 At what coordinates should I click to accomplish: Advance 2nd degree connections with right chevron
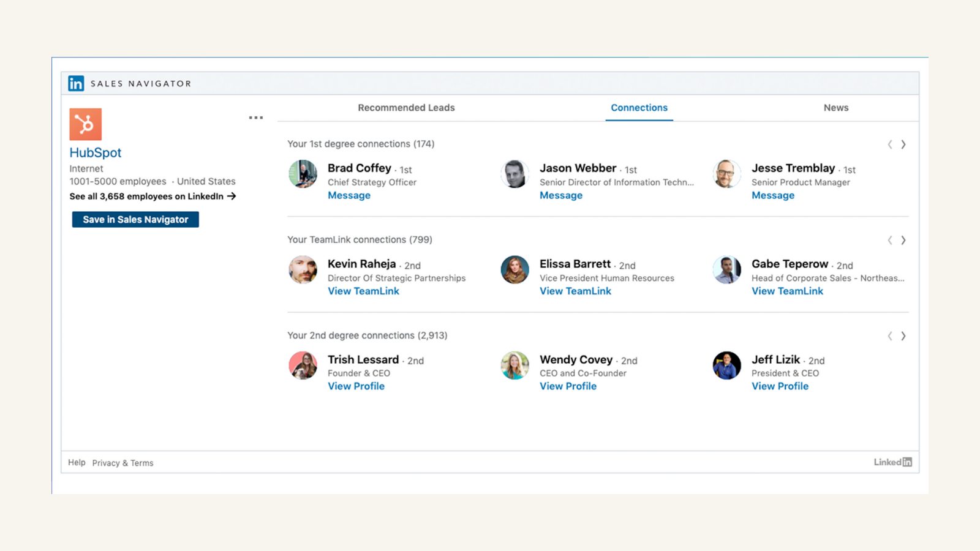(903, 335)
